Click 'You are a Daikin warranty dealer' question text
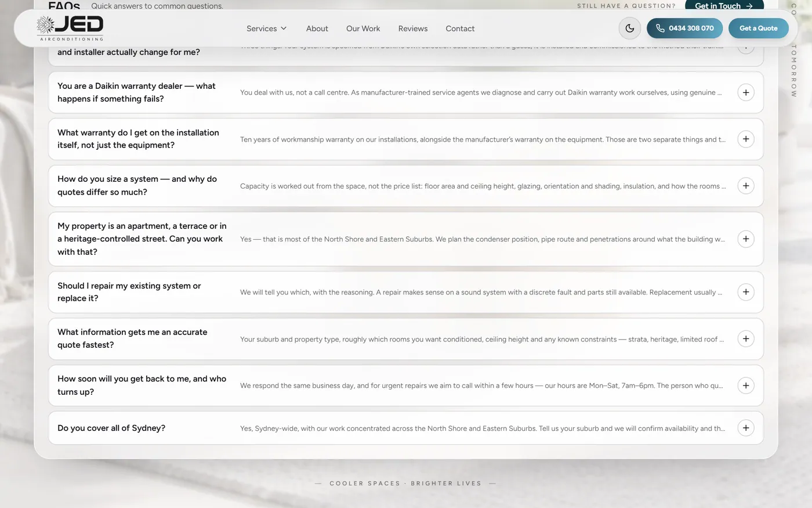Image resolution: width=812 pixels, height=508 pixels. pyautogui.click(x=136, y=92)
